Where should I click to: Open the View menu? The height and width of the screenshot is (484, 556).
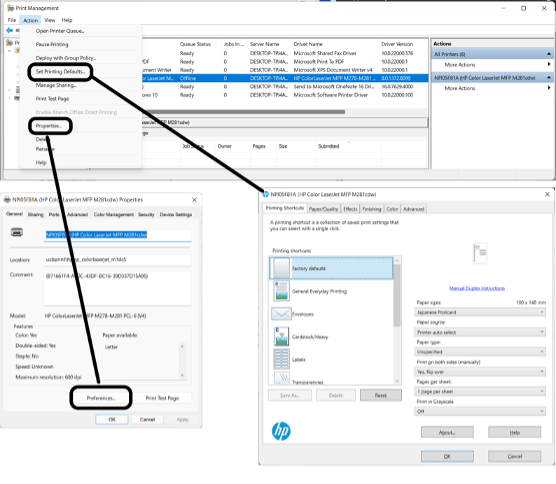point(50,20)
